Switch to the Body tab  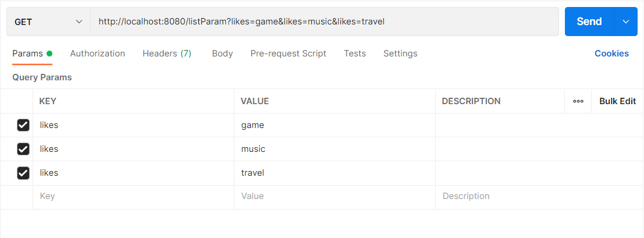click(222, 54)
